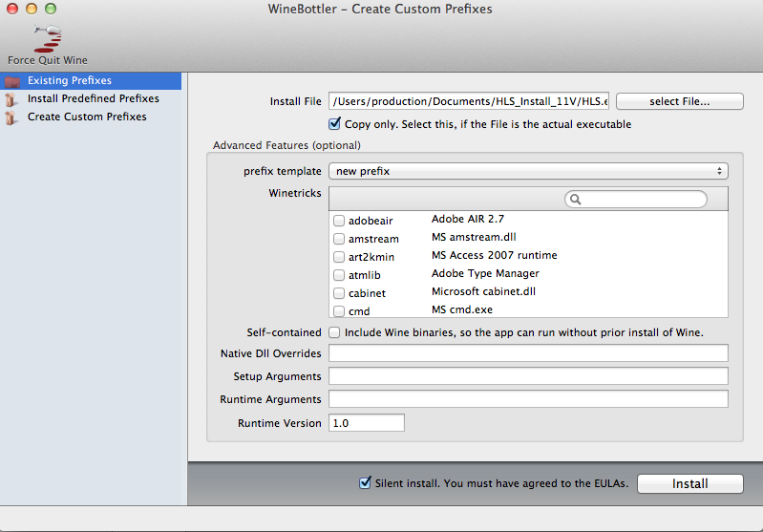Check the Self-contained Include Wine binaries box

pos(334,332)
